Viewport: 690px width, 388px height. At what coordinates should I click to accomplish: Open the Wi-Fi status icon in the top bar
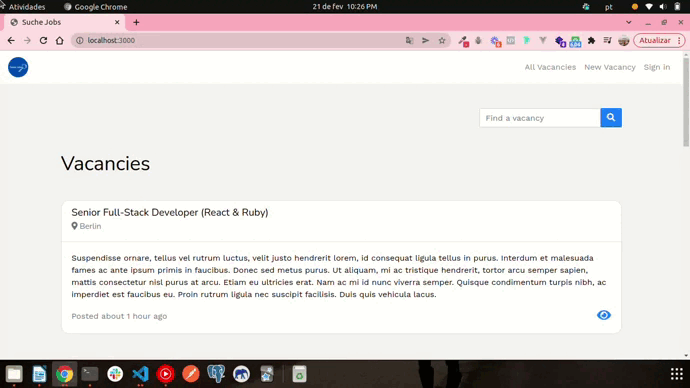point(649,7)
